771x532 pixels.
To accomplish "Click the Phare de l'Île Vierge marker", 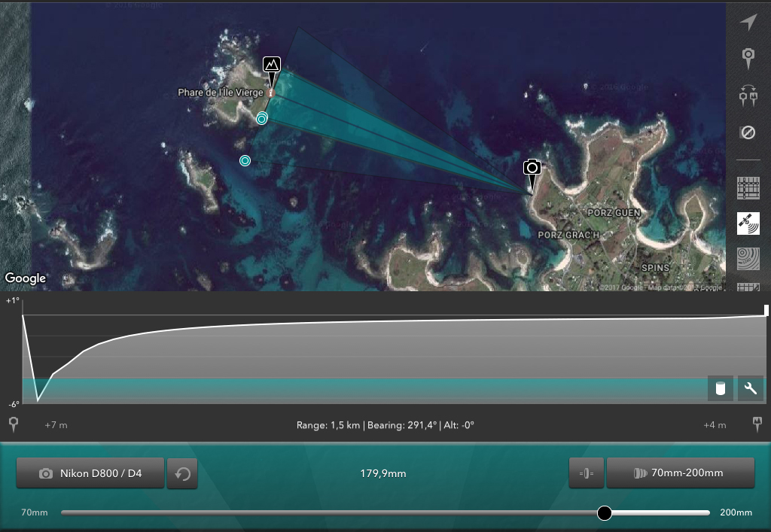I will tap(270, 93).
